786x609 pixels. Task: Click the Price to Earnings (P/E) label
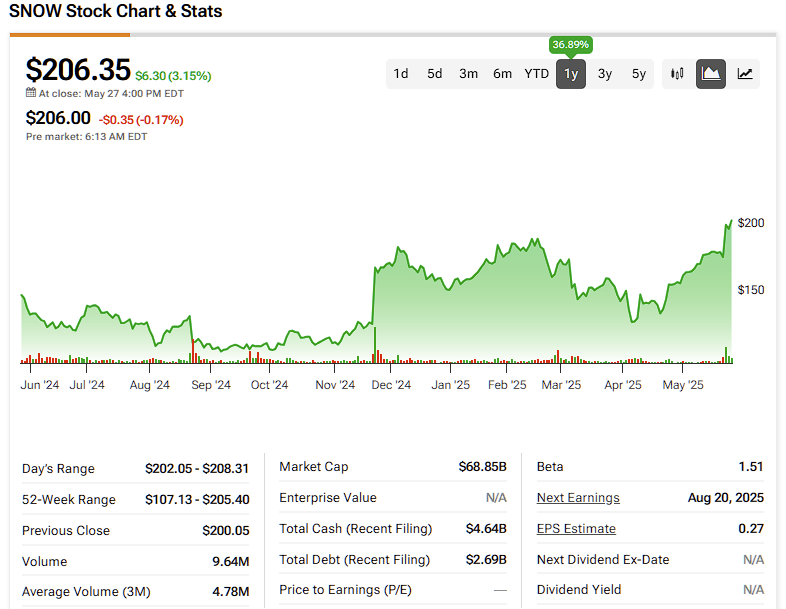point(345,590)
